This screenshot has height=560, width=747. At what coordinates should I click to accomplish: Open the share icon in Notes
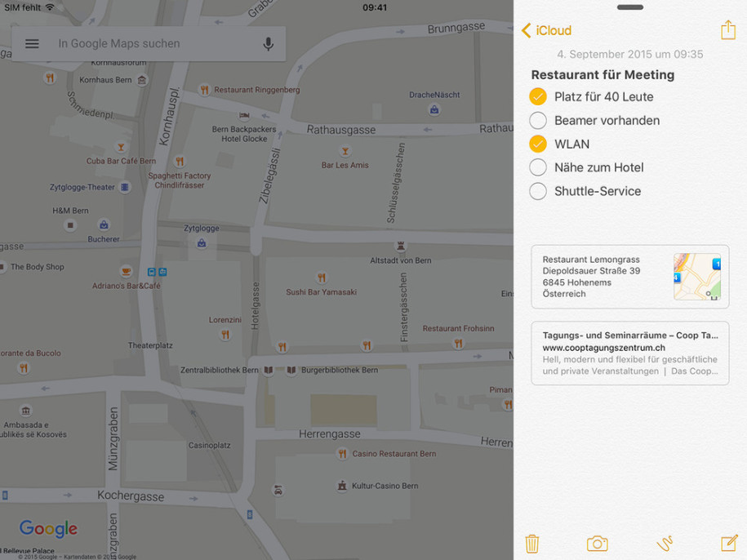click(x=728, y=29)
